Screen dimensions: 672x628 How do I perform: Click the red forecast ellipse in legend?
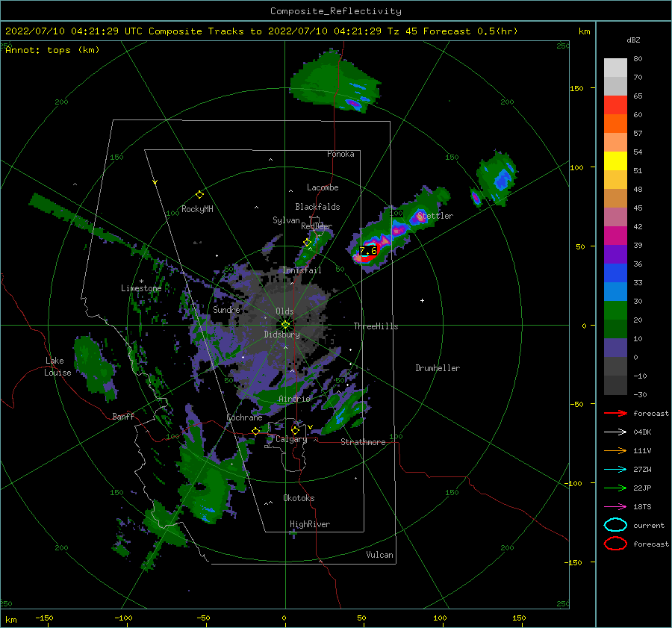coord(615,544)
